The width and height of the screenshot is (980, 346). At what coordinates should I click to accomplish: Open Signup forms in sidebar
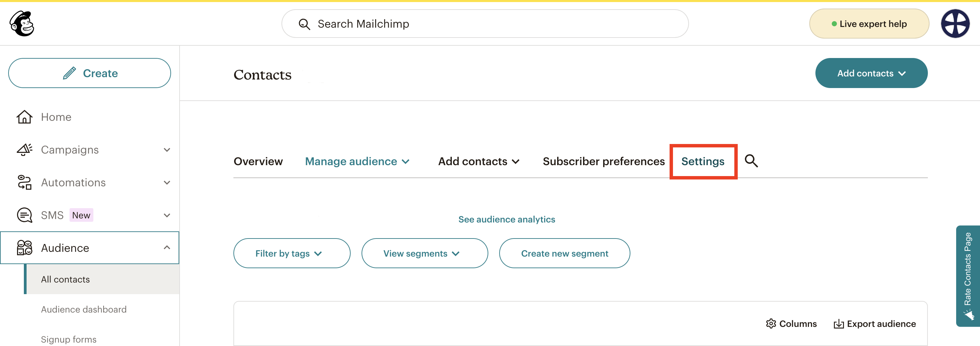(x=69, y=339)
